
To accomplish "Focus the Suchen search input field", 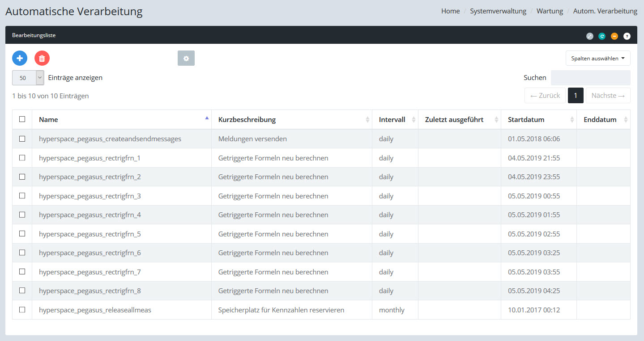I will click(590, 78).
